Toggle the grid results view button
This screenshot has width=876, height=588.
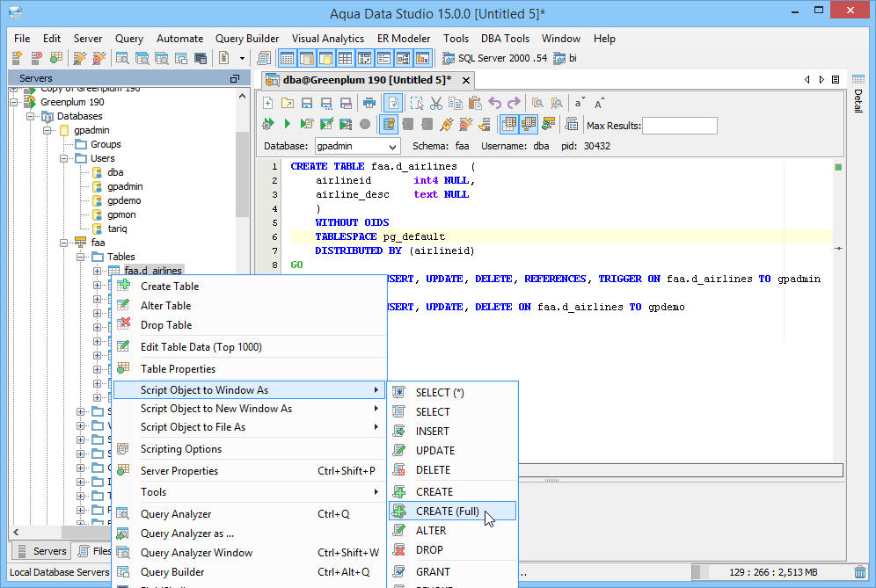tap(508, 124)
